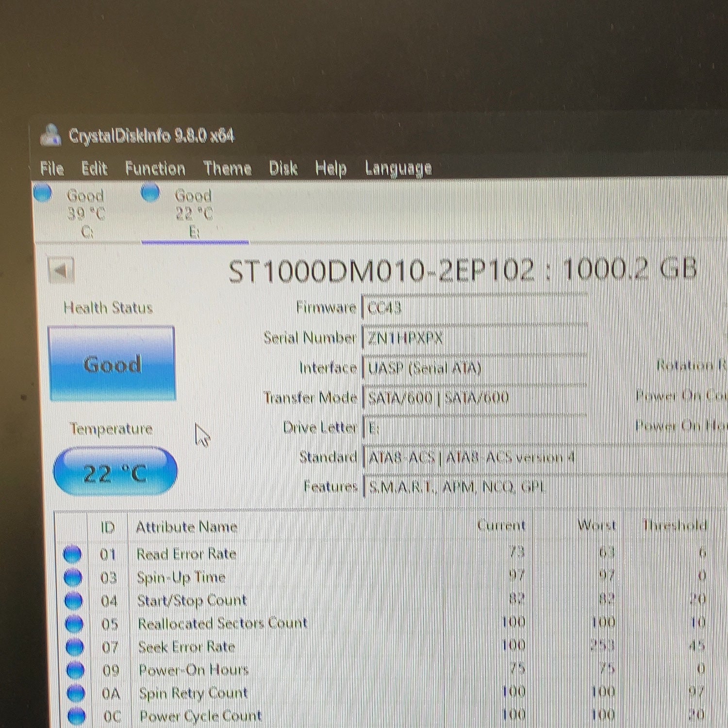Click the Transfer Mode field SATA/600

[475, 397]
